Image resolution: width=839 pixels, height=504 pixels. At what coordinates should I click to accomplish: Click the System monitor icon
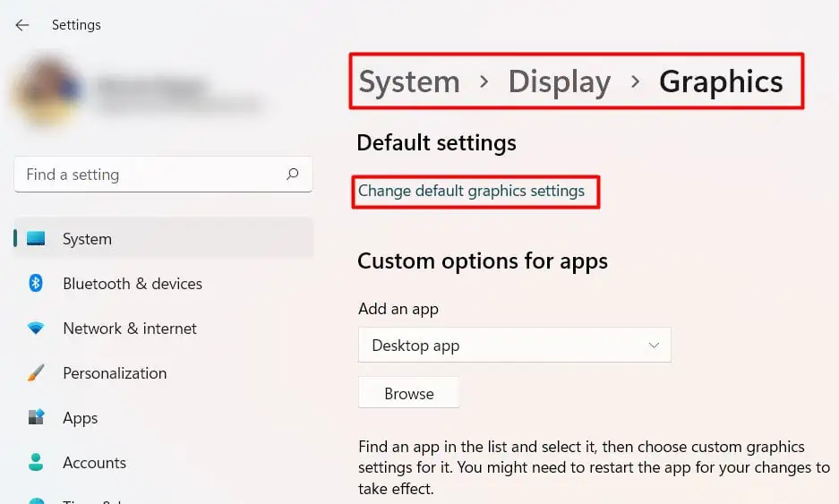click(36, 238)
